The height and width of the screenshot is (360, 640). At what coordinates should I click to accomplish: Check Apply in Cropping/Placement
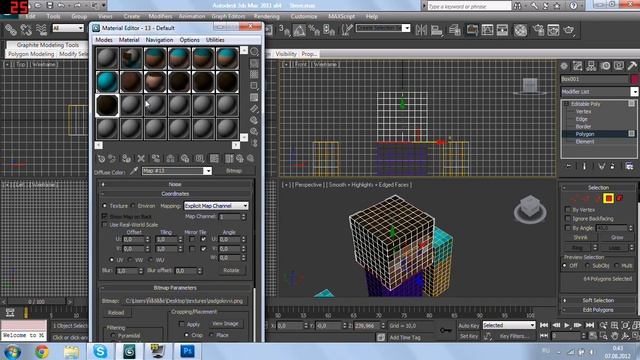(x=182, y=324)
